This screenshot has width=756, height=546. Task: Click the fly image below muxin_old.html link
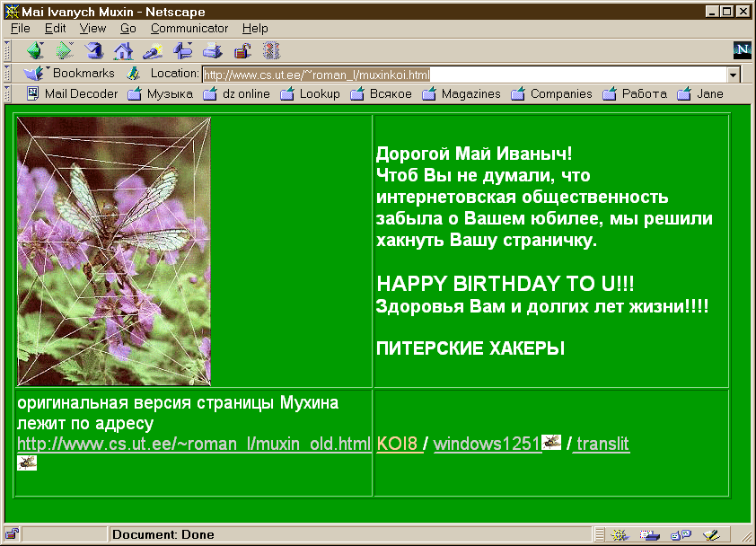tap(27, 462)
